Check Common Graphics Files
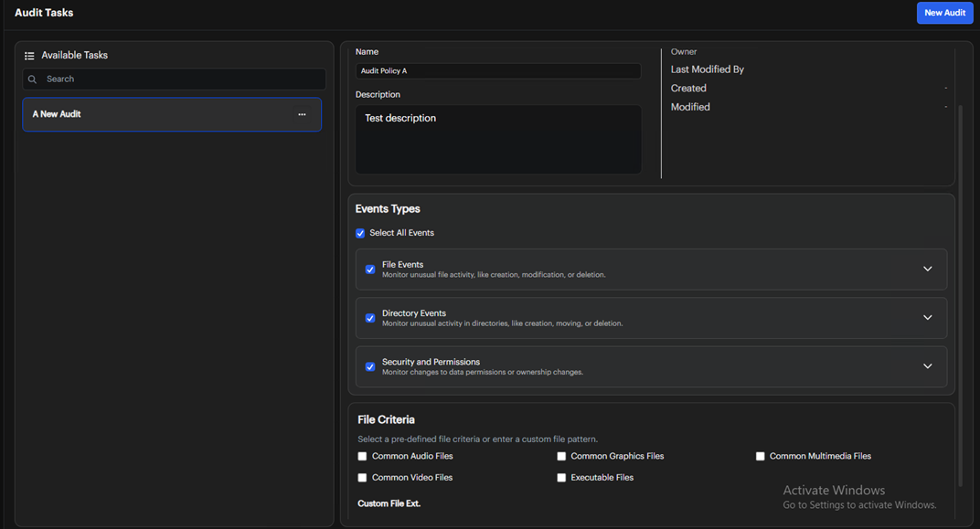The width and height of the screenshot is (980, 529). (x=561, y=456)
